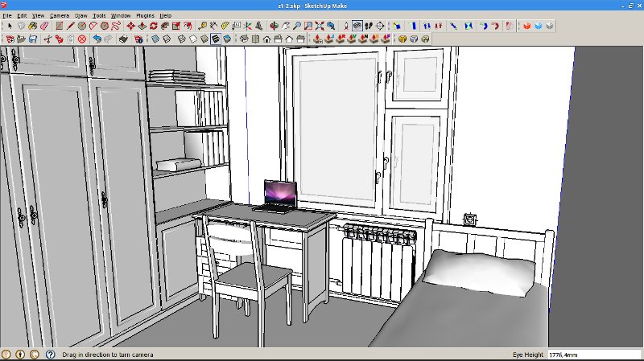Open the Help menu
Viewport: 644px width, 361px height.
[x=166, y=15]
